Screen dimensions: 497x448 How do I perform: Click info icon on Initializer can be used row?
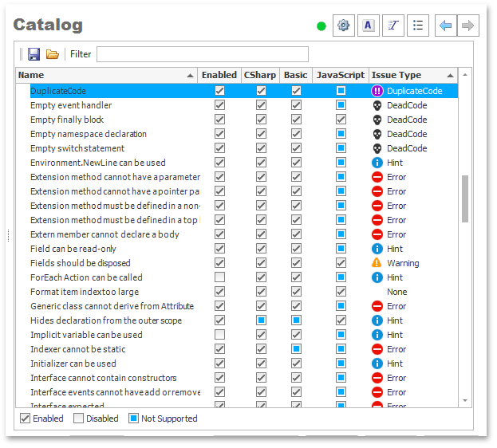[377, 364]
